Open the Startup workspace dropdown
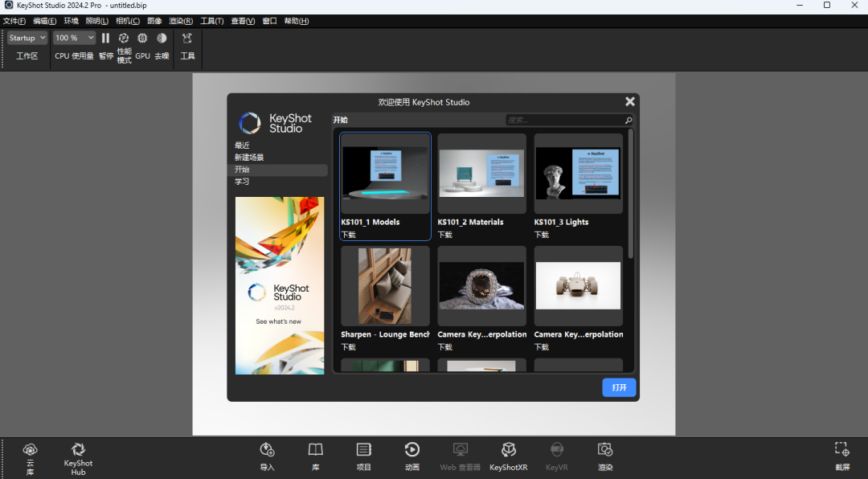The image size is (868, 479). tap(27, 39)
